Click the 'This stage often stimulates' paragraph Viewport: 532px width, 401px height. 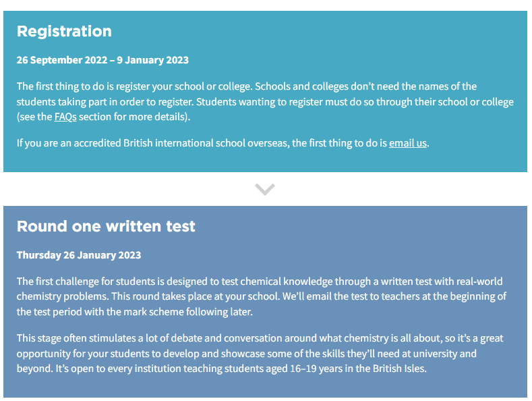coord(260,354)
